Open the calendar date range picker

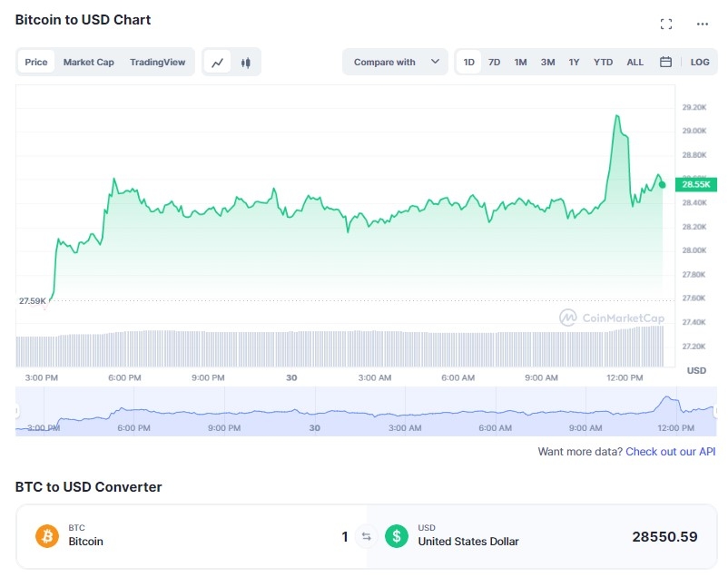665,62
